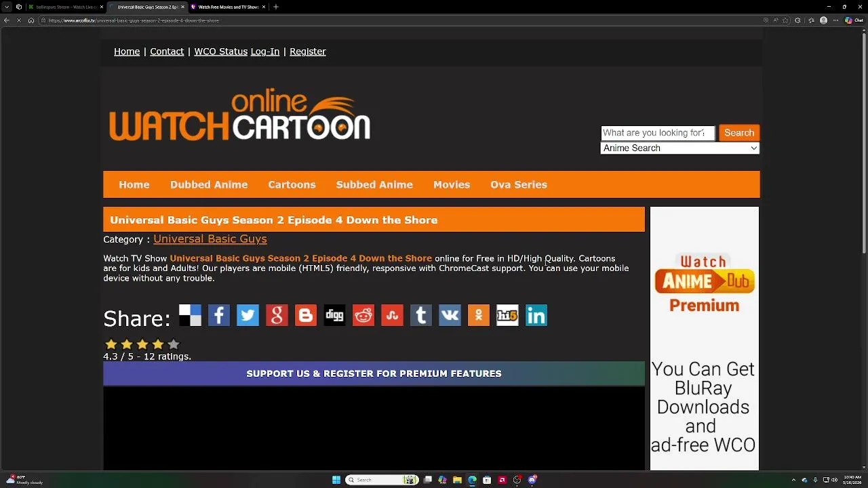The width and height of the screenshot is (868, 488).
Task: Open Universal Basic Guys category link
Action: point(210,239)
